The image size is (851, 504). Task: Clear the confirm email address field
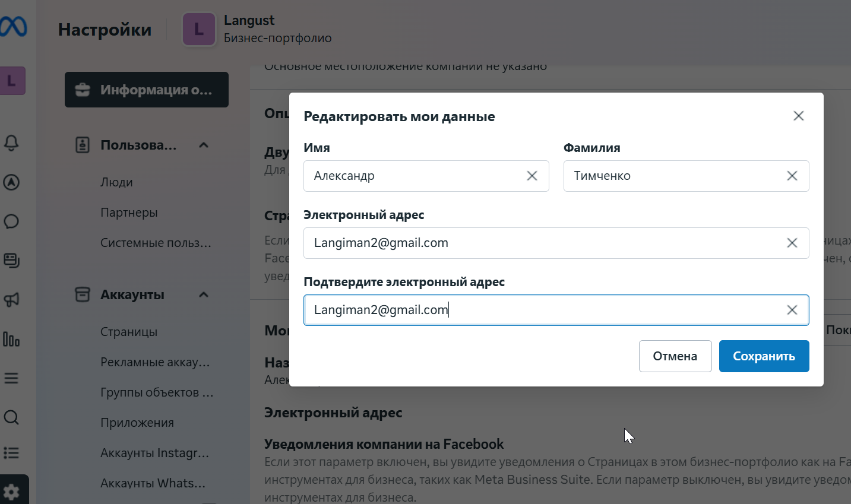(792, 310)
